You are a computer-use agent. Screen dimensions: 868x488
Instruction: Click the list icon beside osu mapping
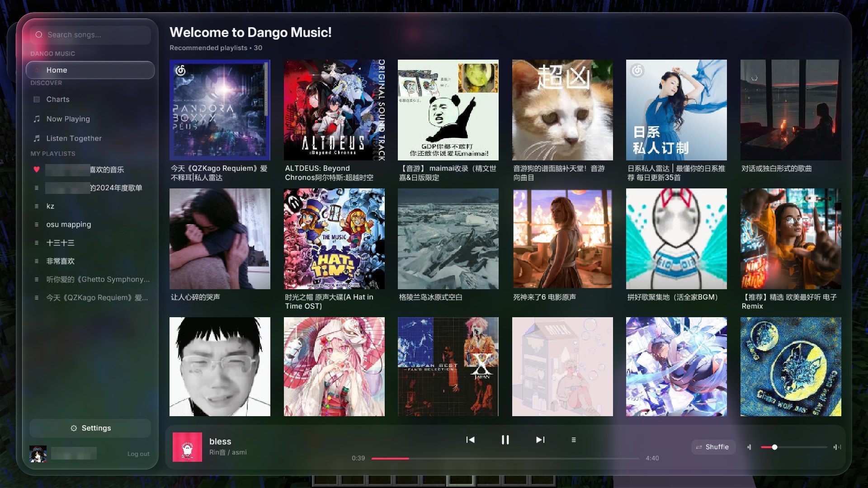37,225
